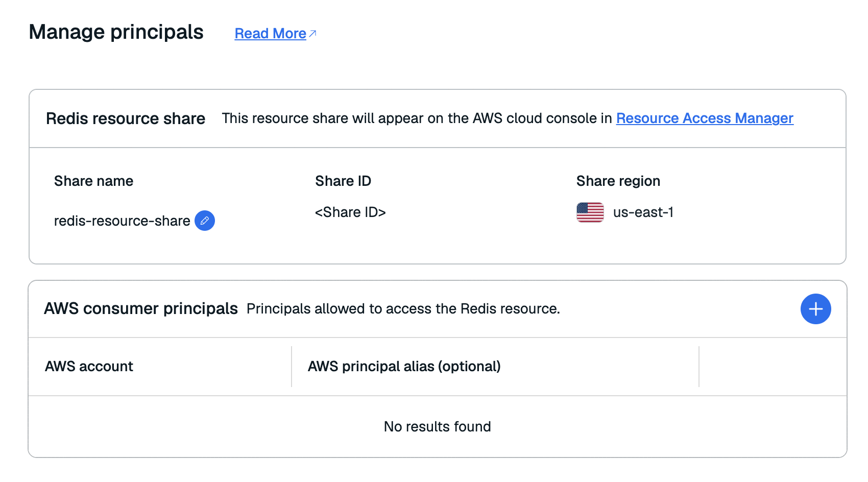Click the Manage principals heading
868x482 pixels.
[116, 32]
